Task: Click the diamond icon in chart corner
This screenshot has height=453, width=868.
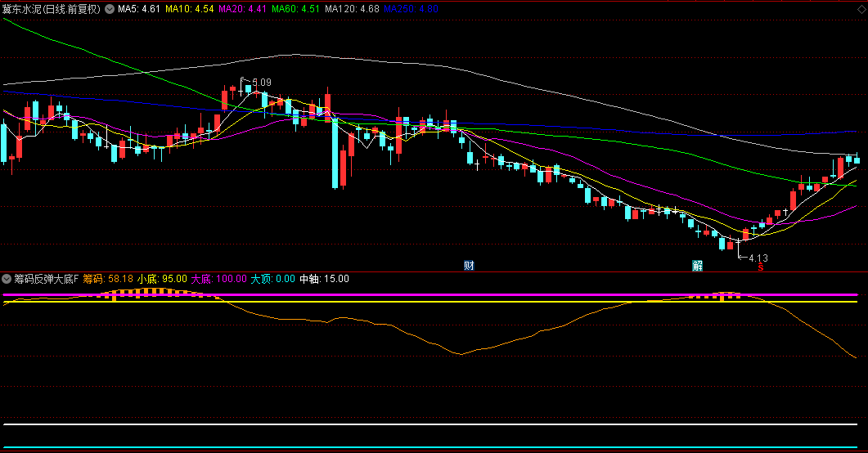Action: (x=861, y=8)
